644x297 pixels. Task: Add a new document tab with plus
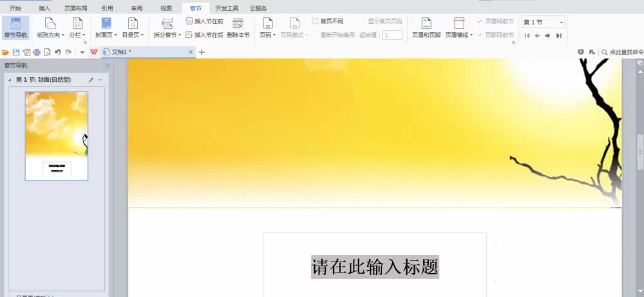pyautogui.click(x=202, y=52)
